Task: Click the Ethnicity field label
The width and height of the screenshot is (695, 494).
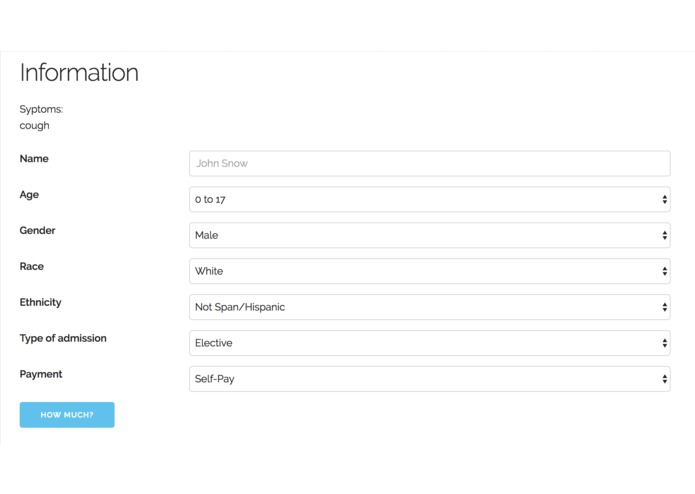Action: pos(40,303)
